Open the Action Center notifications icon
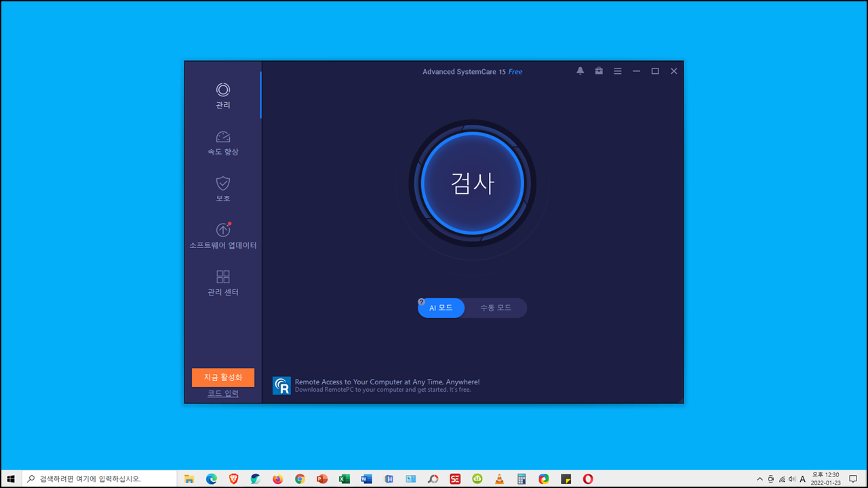Screen dimensions: 868x488 pyautogui.click(x=854, y=479)
